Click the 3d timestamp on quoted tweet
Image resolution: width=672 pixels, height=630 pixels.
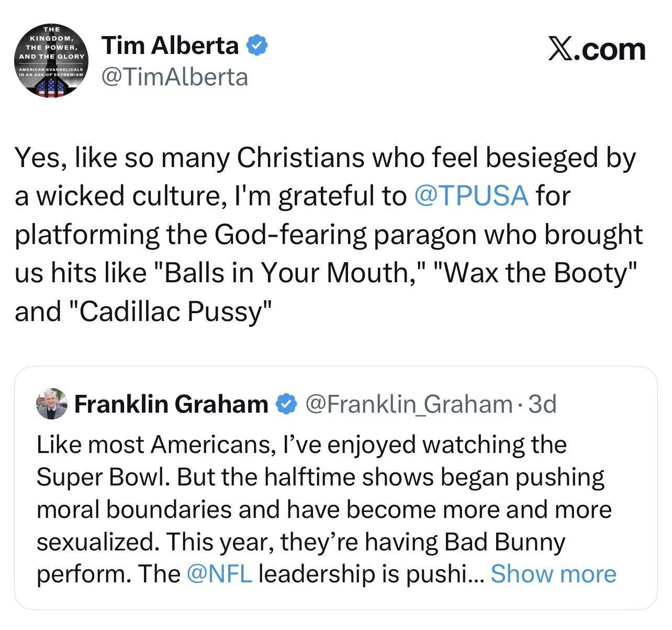click(x=543, y=404)
